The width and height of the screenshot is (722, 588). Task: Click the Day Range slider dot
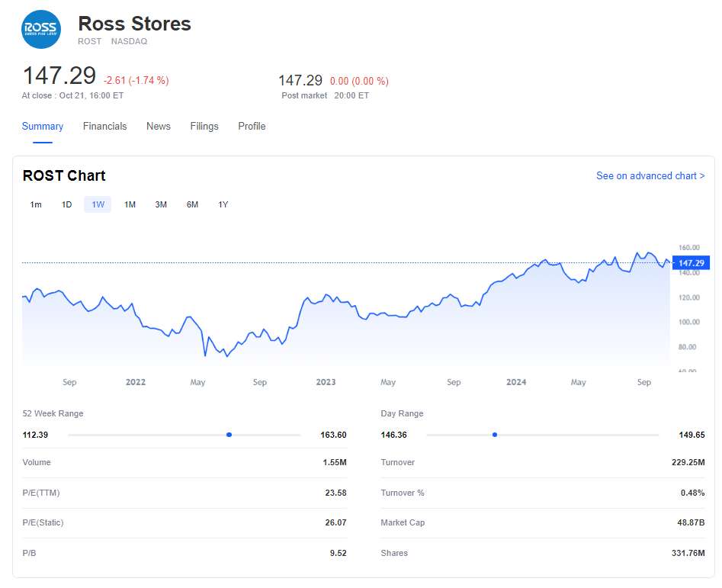495,435
